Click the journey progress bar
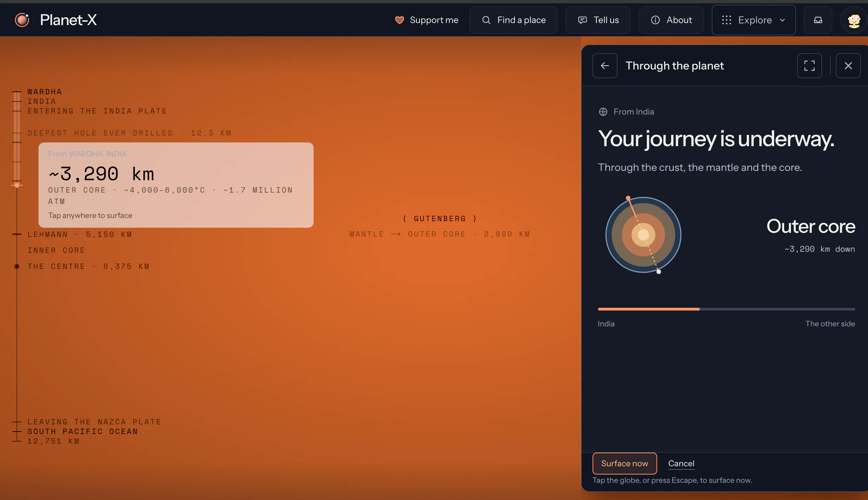The image size is (868, 500). tap(726, 309)
